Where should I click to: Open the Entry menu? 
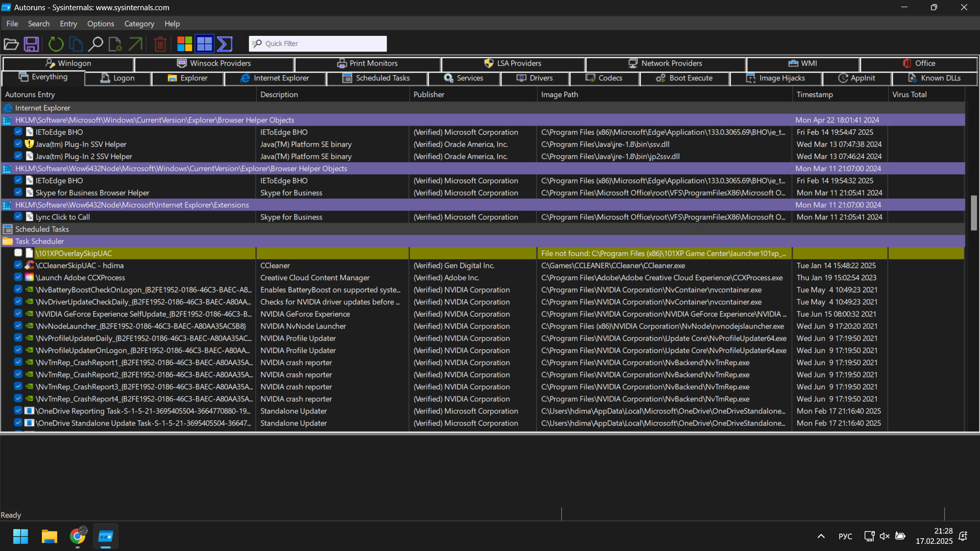pos(68,23)
